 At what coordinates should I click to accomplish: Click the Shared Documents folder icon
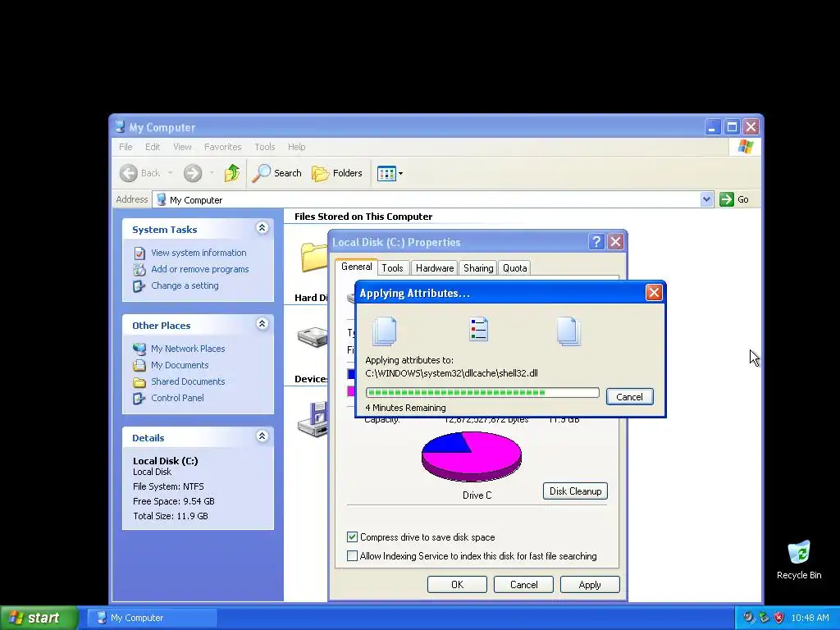tap(139, 382)
